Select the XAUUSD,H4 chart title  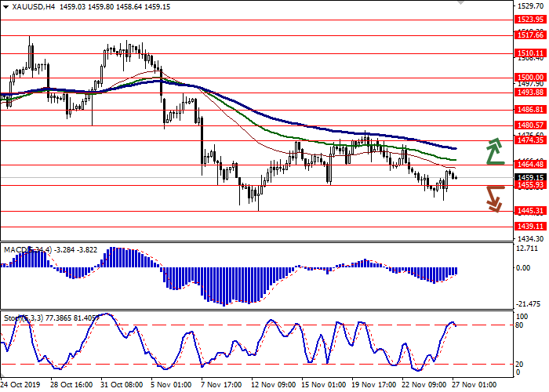point(31,6)
